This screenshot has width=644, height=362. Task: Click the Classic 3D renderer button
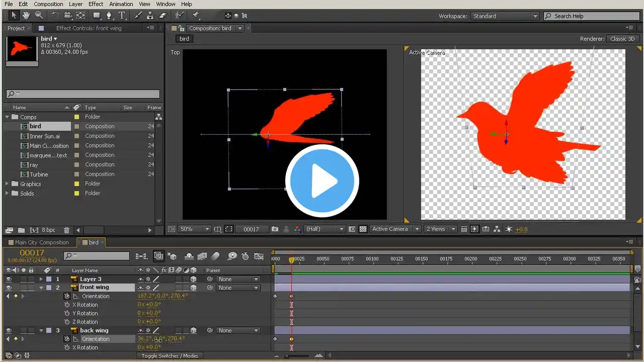[622, 39]
